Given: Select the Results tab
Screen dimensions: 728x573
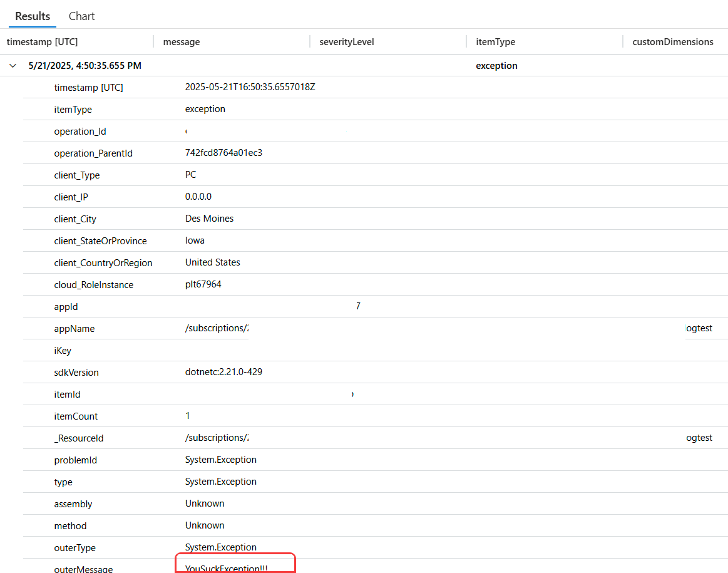Looking at the screenshot, I should click(x=33, y=16).
